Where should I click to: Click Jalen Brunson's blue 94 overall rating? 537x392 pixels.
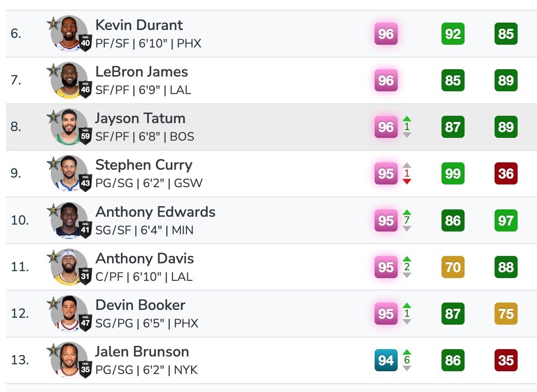pyautogui.click(x=386, y=360)
